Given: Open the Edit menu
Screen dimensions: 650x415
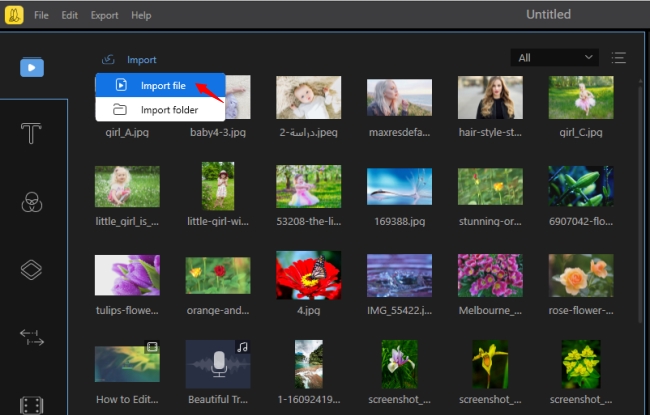Looking at the screenshot, I should pyautogui.click(x=69, y=16).
